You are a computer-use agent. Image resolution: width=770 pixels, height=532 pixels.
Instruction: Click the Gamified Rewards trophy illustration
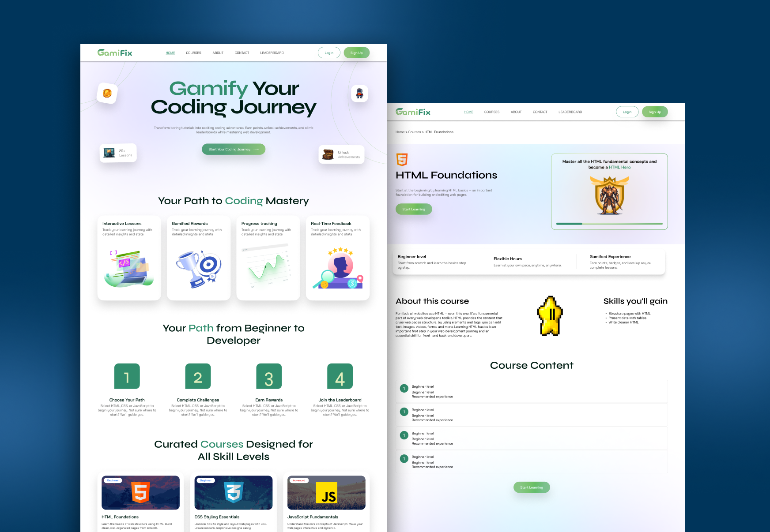(198, 269)
